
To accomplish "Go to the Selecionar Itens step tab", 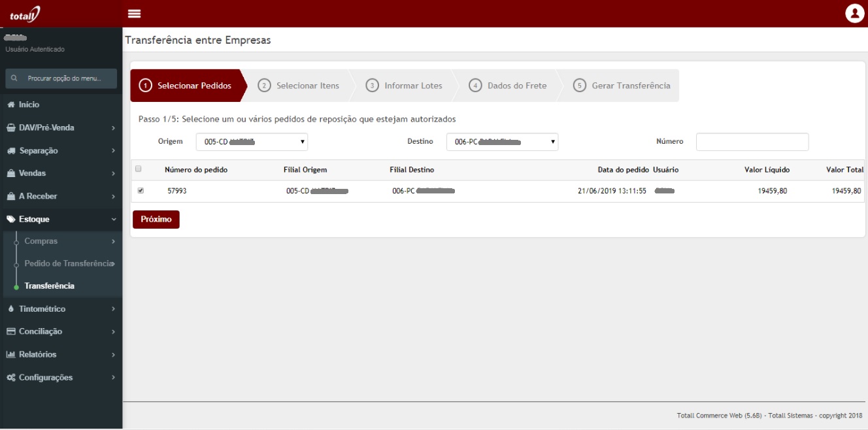I will 299,86.
